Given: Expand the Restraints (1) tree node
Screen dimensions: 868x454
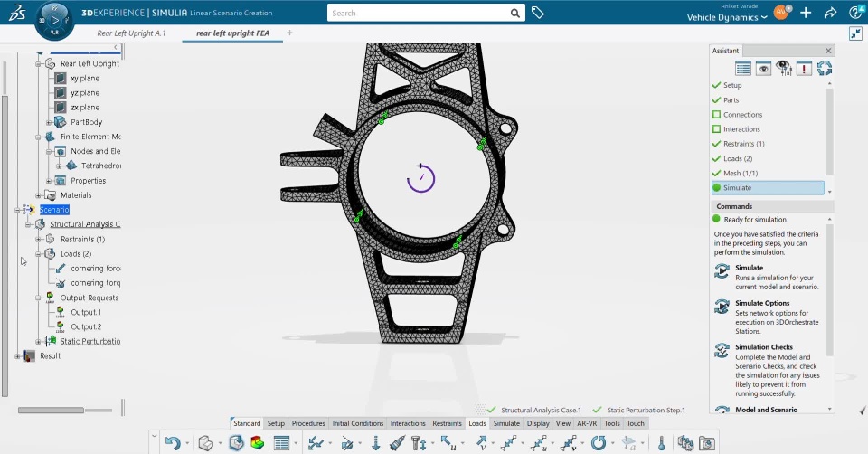Looking at the screenshot, I should click(38, 239).
